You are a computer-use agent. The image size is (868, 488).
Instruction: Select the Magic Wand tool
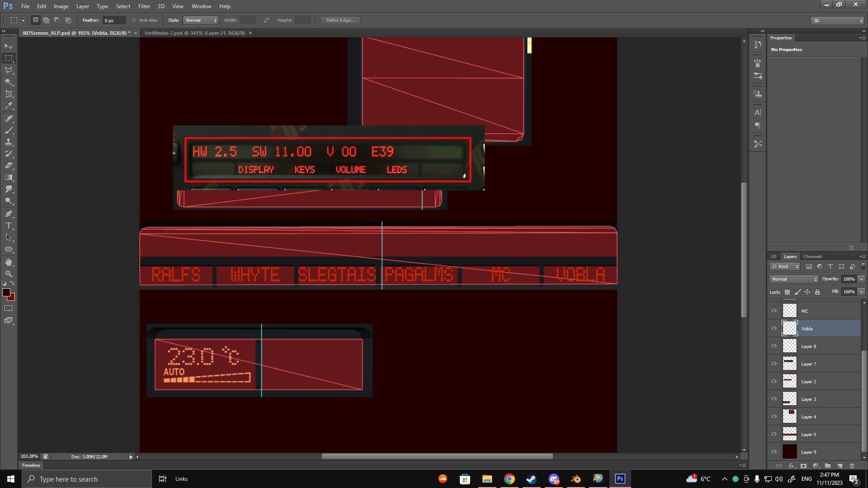(9, 82)
